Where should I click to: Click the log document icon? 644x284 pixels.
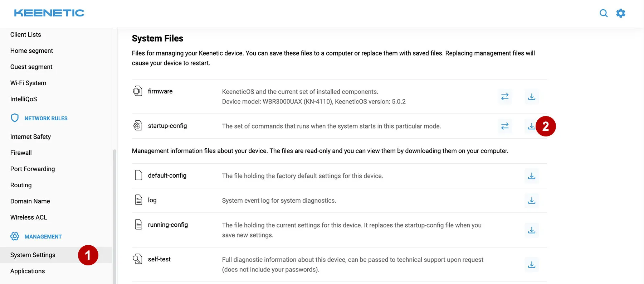138,199
